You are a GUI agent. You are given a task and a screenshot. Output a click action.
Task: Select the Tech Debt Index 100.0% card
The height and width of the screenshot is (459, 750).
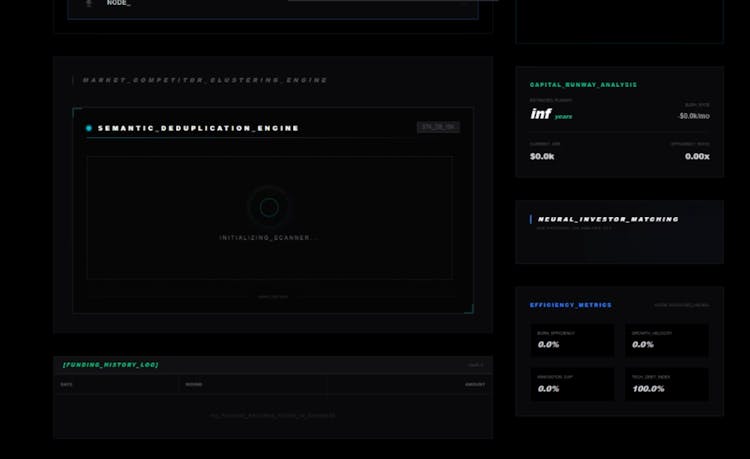coord(666,384)
